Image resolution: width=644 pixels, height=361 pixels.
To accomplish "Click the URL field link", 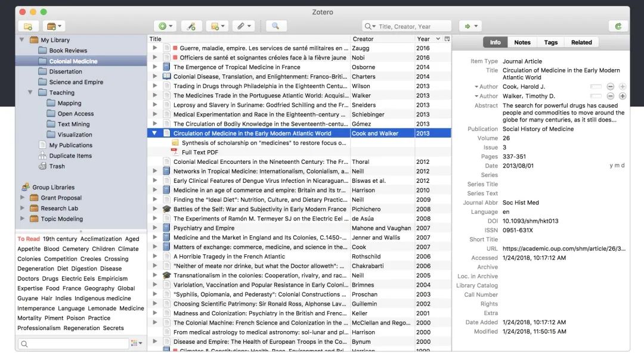I will (x=564, y=248).
